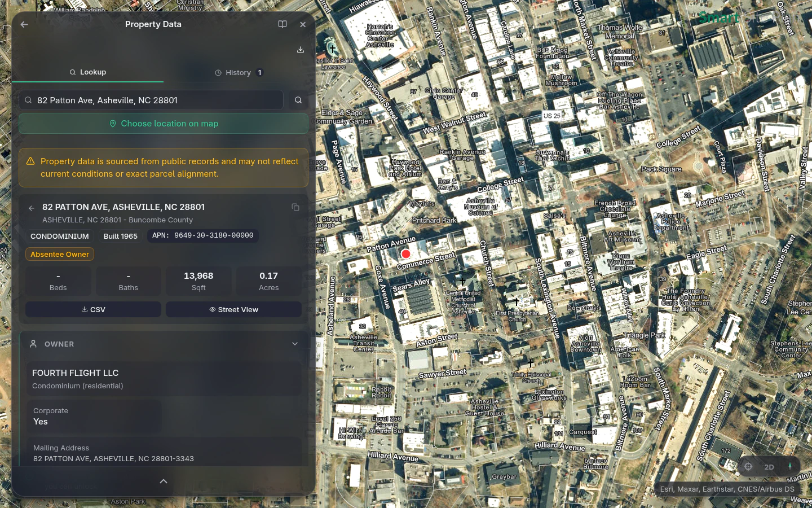Click the OWNER section person icon

click(x=33, y=344)
